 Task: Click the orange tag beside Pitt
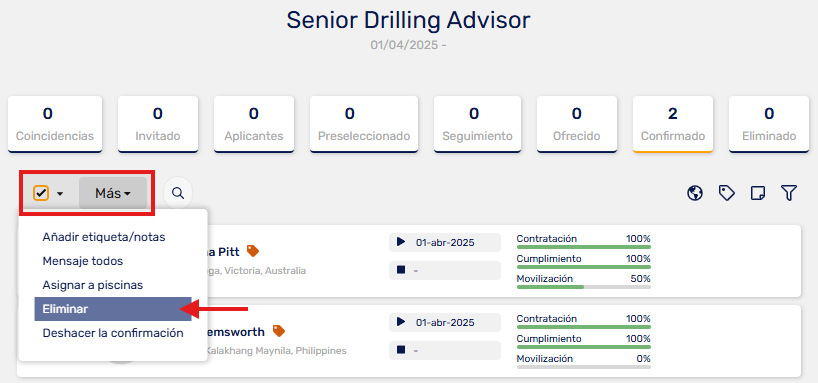click(x=252, y=251)
